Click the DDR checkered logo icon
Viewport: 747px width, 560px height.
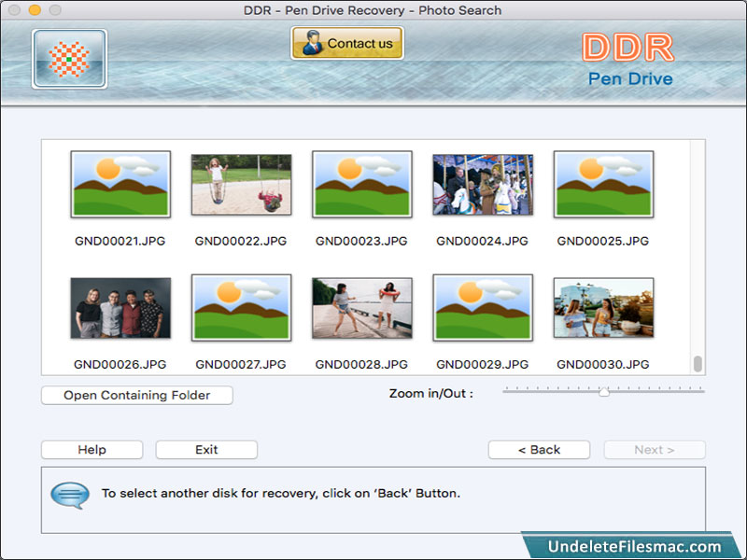pyautogui.click(x=69, y=58)
